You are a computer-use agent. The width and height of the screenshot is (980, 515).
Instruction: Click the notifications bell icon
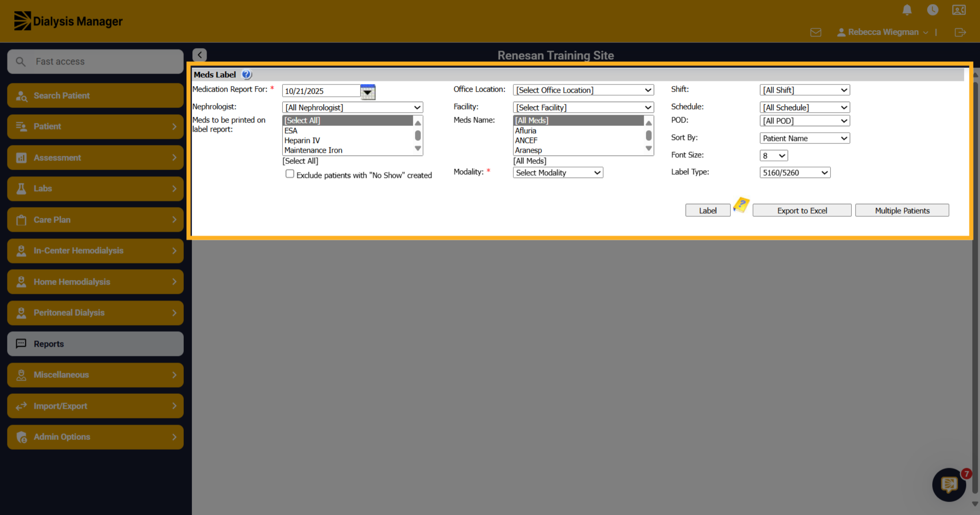coord(907,10)
